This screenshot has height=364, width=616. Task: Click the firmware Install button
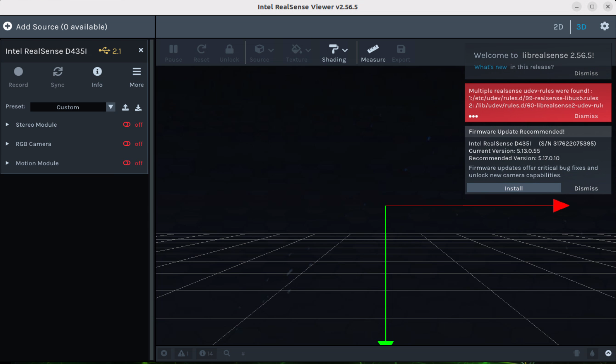pos(514,188)
